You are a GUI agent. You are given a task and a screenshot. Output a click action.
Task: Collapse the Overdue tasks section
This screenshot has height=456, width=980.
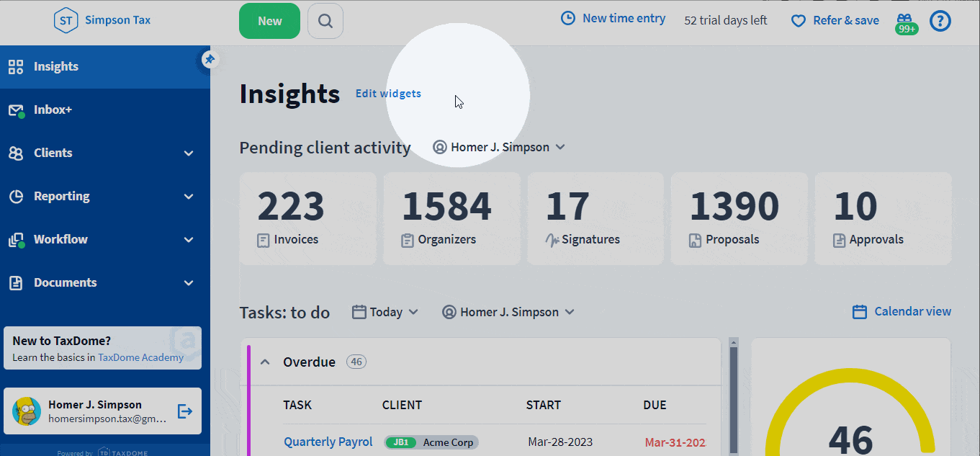[x=265, y=362]
